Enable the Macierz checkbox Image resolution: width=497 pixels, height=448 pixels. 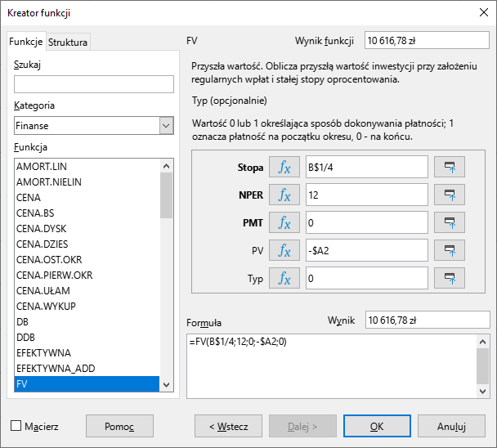click(x=16, y=426)
